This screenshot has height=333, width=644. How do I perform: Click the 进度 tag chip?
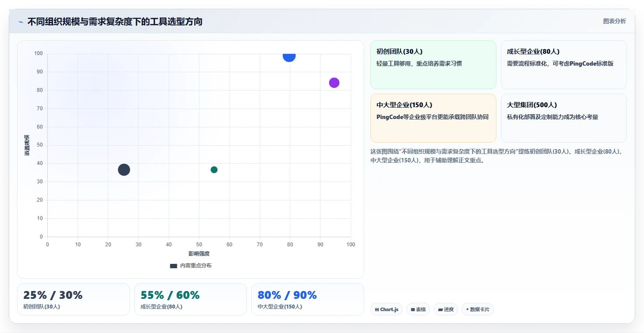pos(446,309)
